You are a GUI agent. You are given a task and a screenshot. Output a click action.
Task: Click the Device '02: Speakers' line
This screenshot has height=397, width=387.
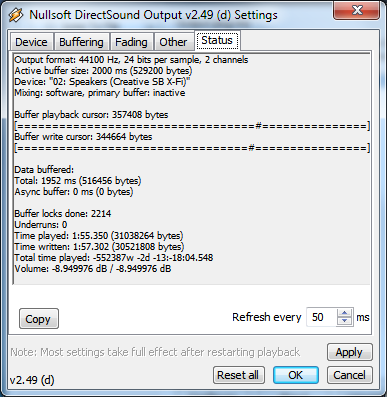point(102,82)
